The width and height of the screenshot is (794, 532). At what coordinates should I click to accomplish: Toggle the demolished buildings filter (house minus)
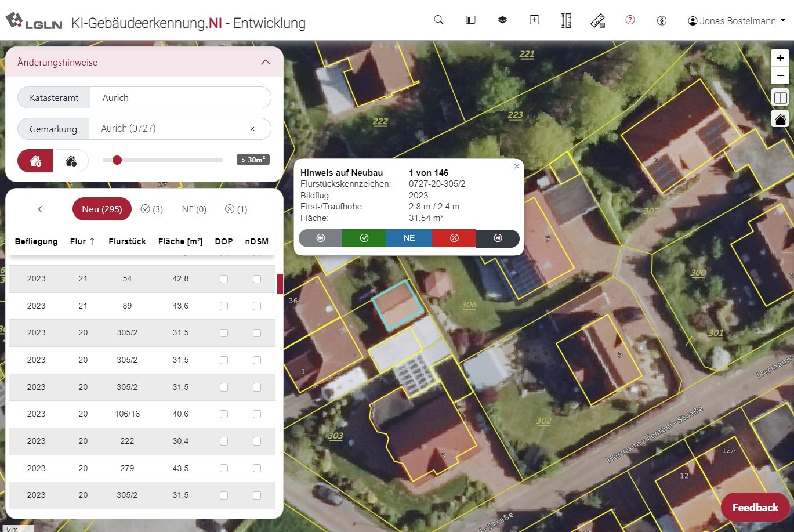click(x=71, y=161)
